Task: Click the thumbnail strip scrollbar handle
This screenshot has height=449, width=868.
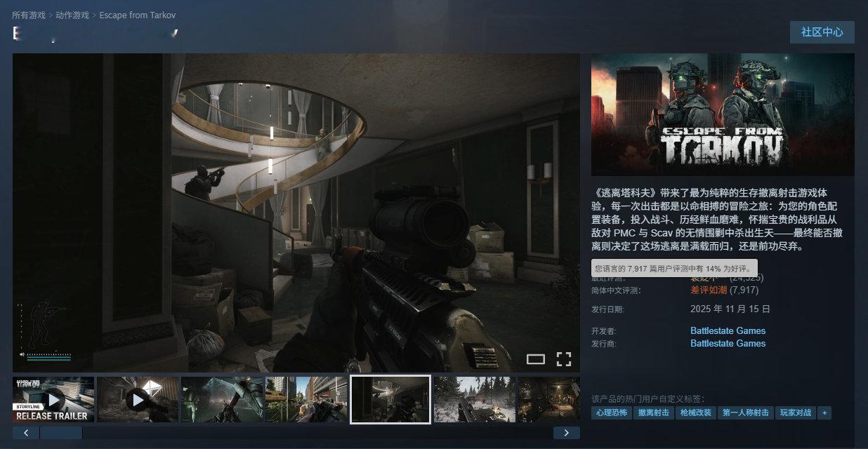Action: [x=61, y=433]
